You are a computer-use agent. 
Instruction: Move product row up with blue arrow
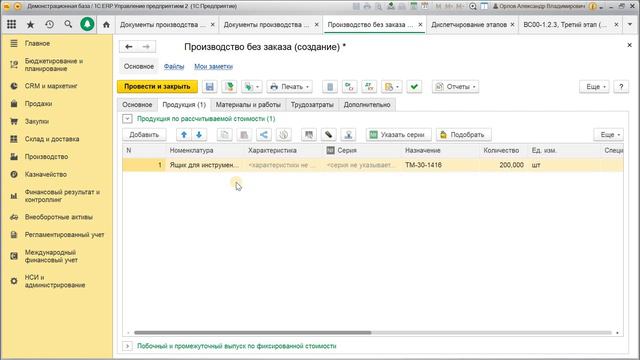point(184,135)
